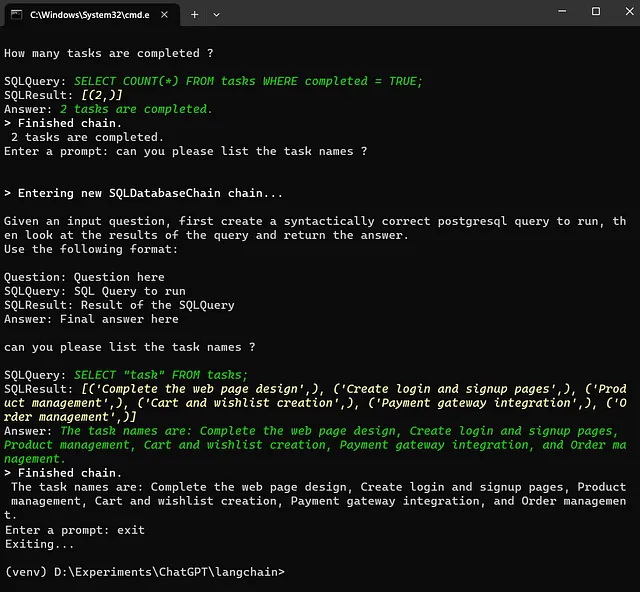The width and height of the screenshot is (640, 592).
Task: Close the terminal window
Action: 629,11
